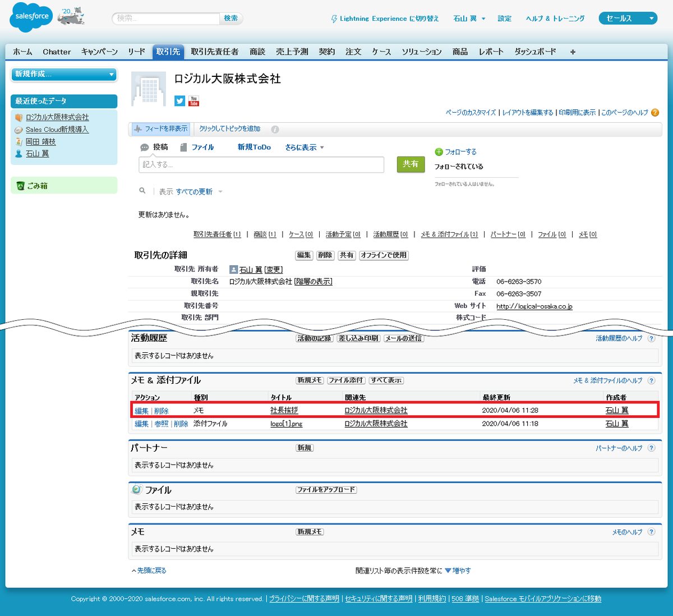Open the 商談 tab
The image size is (673, 616).
257,52
